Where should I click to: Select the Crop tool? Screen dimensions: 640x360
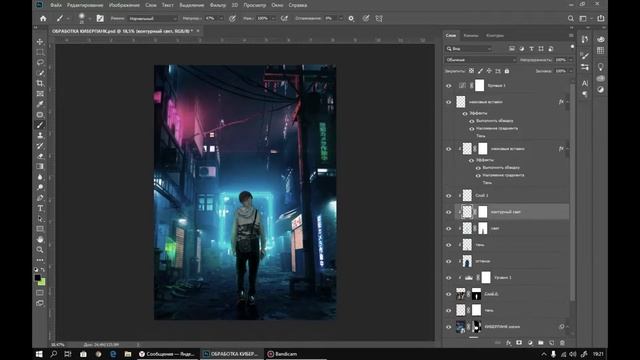coord(40,83)
